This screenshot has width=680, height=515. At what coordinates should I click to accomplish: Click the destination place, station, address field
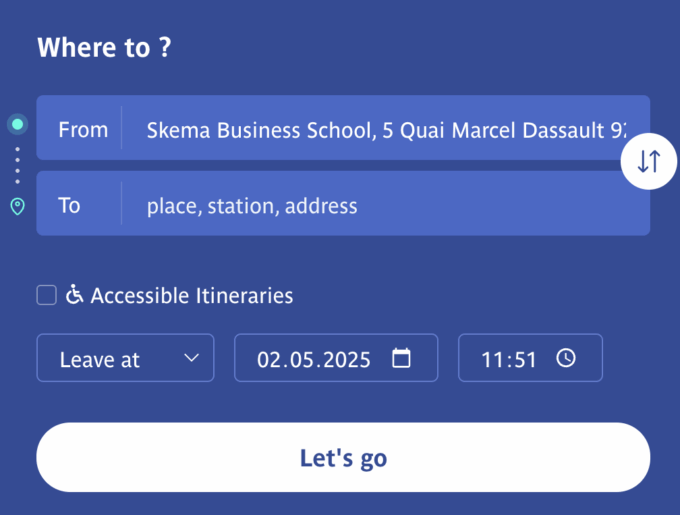tap(385, 206)
